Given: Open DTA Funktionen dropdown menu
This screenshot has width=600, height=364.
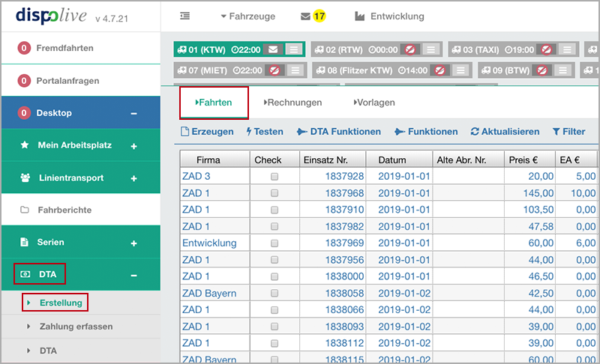Looking at the screenshot, I should click(339, 132).
